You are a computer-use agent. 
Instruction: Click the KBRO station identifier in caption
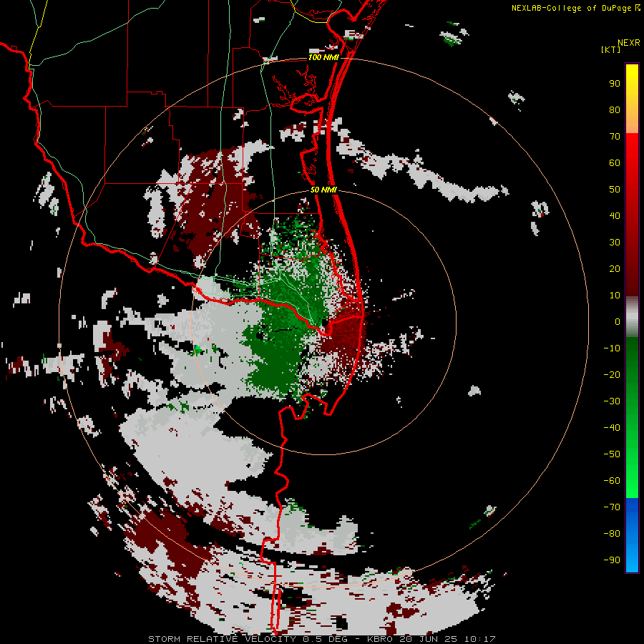coord(380,639)
